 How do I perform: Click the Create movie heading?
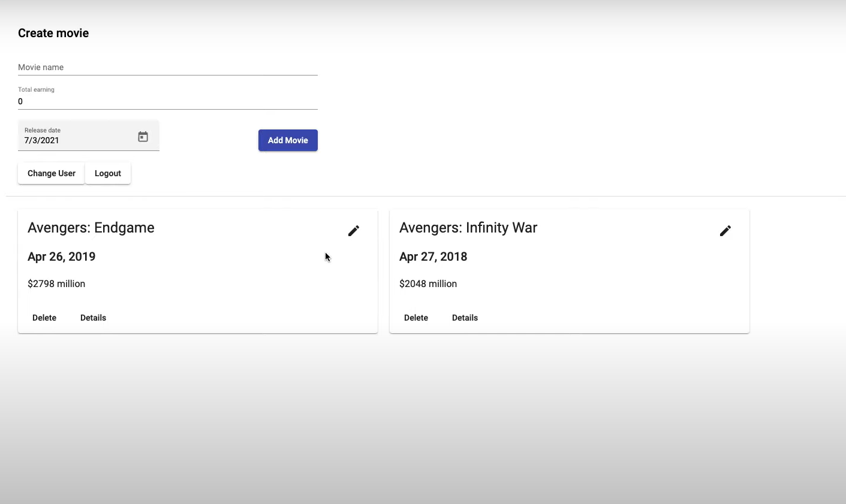point(53,33)
